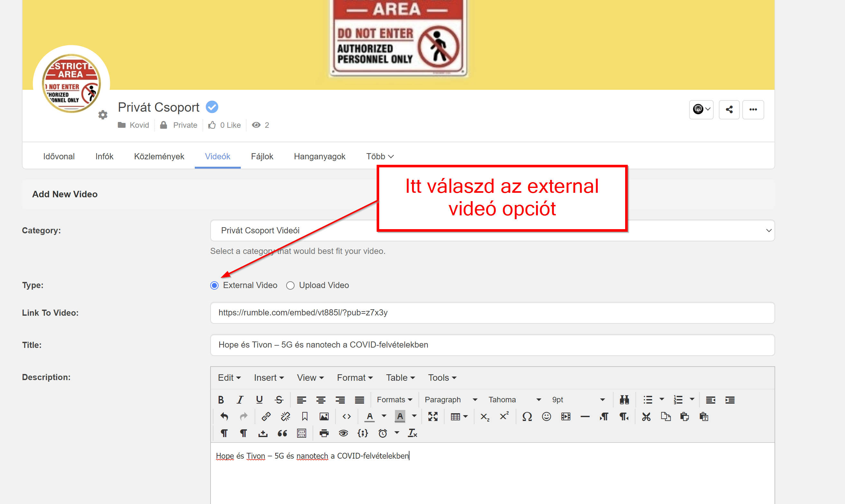Screen dimensions: 845x504
Task: Toggle the preview eye icon in the editor
Action: (x=343, y=433)
